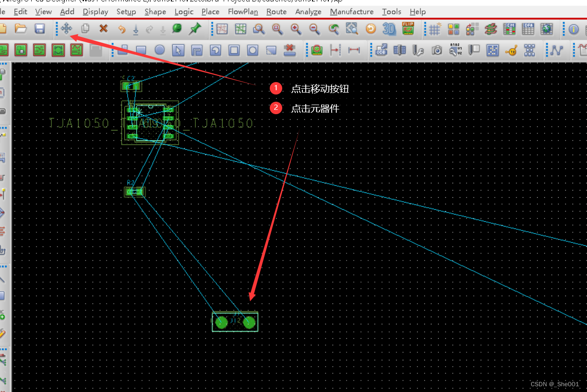Click the blue info button

[574, 29]
